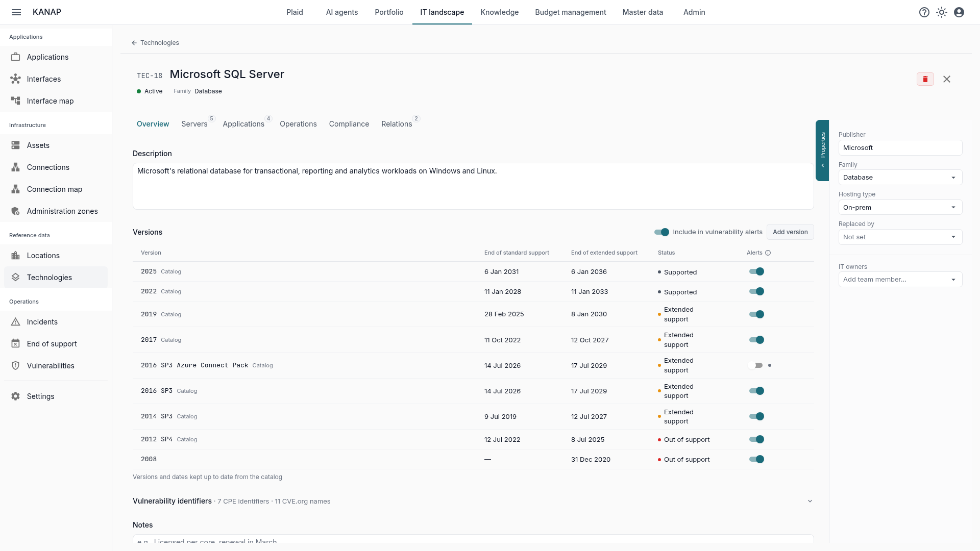Go back to Technologies list

pyautogui.click(x=155, y=43)
